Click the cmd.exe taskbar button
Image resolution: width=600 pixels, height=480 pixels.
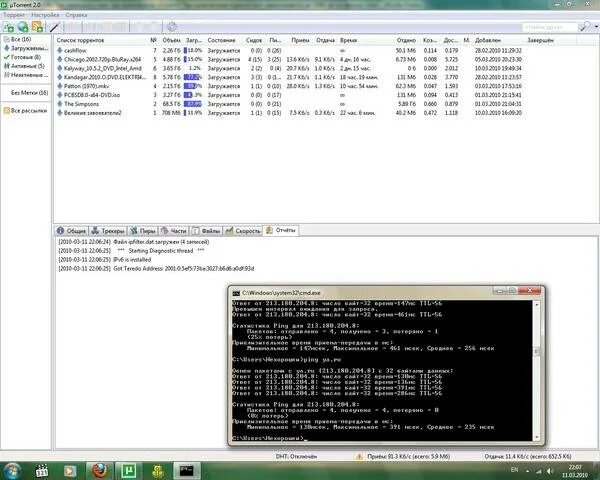tap(187, 470)
